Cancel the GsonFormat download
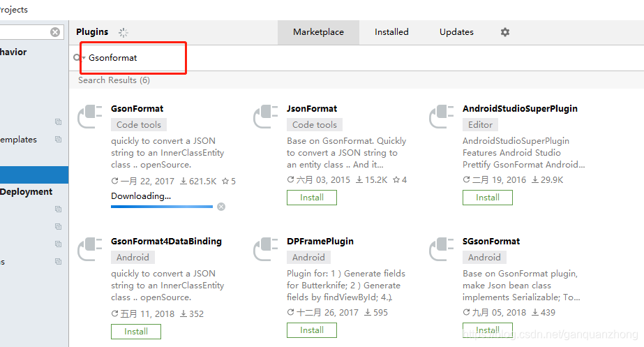 (x=221, y=207)
